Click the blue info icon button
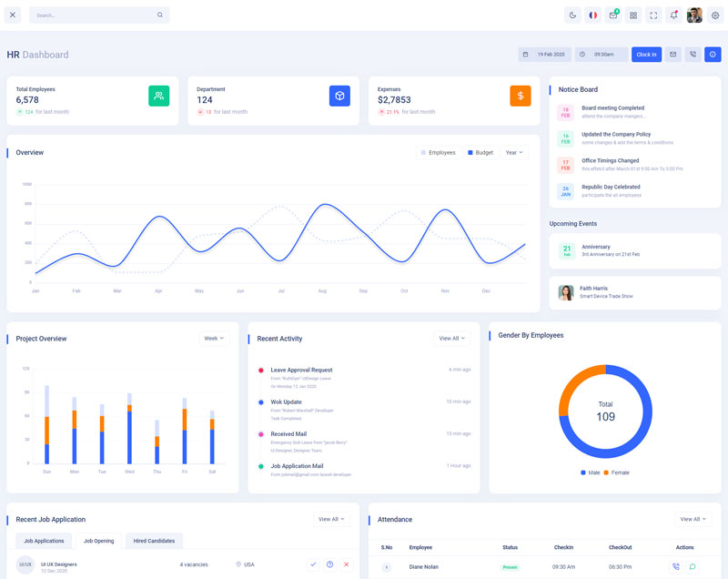The image size is (728, 579). [713, 55]
